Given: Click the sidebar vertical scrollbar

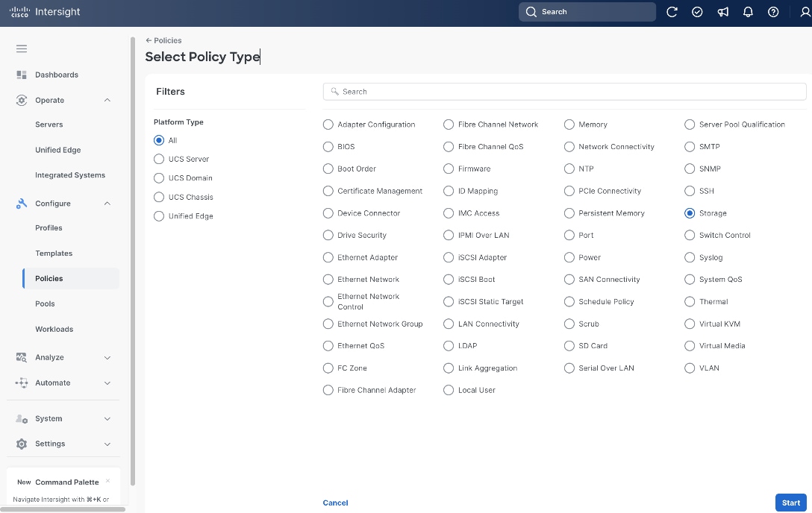Looking at the screenshot, I should (133, 261).
